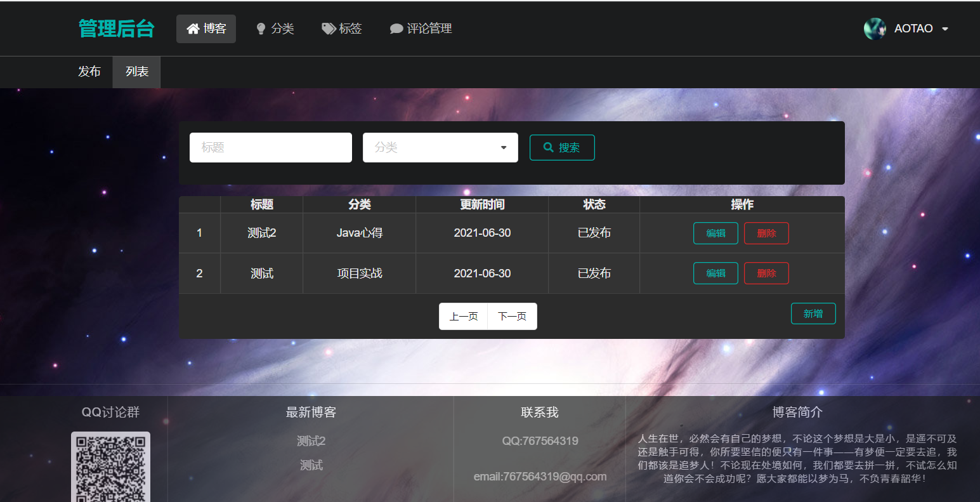
Task: Click row number 2 in the table
Action: (x=199, y=274)
